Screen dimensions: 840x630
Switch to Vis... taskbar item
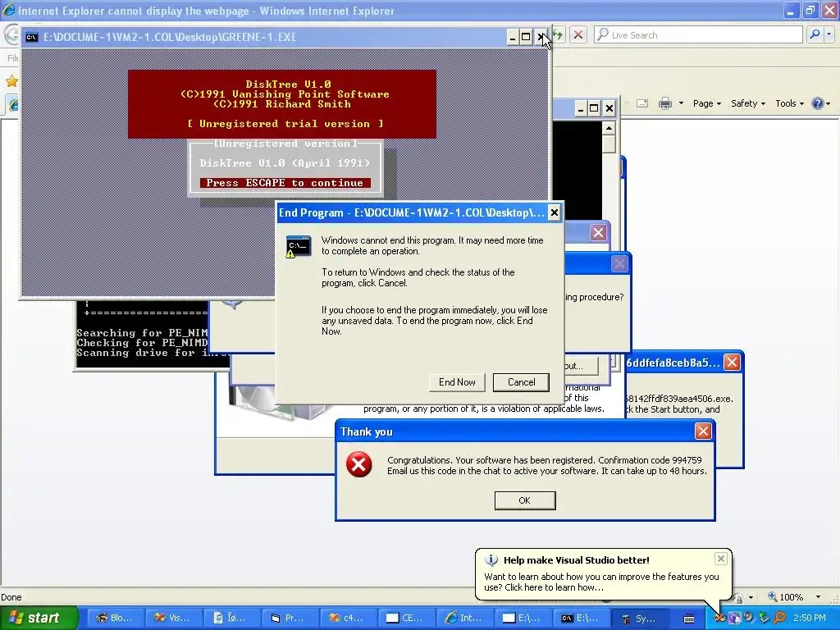pos(172,618)
